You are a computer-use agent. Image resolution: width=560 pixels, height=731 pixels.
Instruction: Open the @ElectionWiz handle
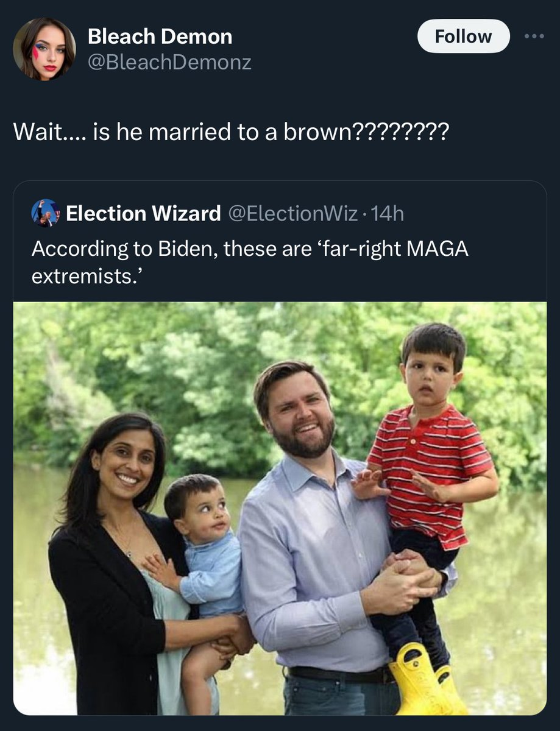point(292,213)
